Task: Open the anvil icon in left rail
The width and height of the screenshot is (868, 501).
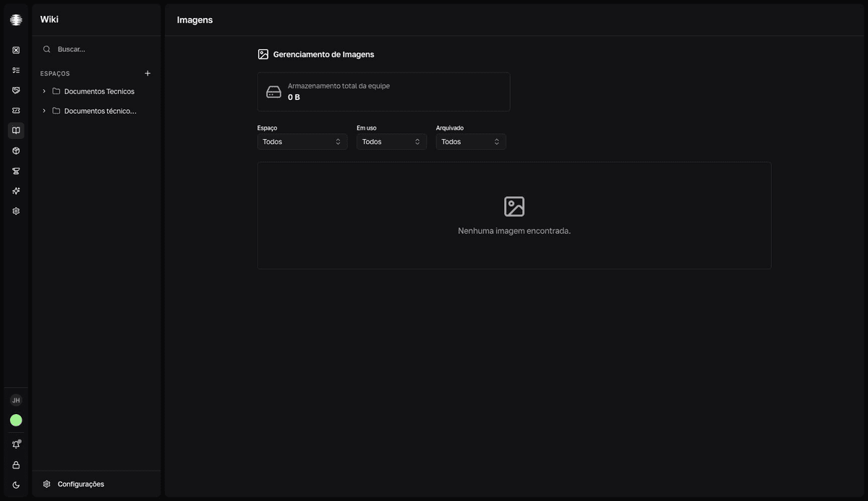Action: point(16,171)
